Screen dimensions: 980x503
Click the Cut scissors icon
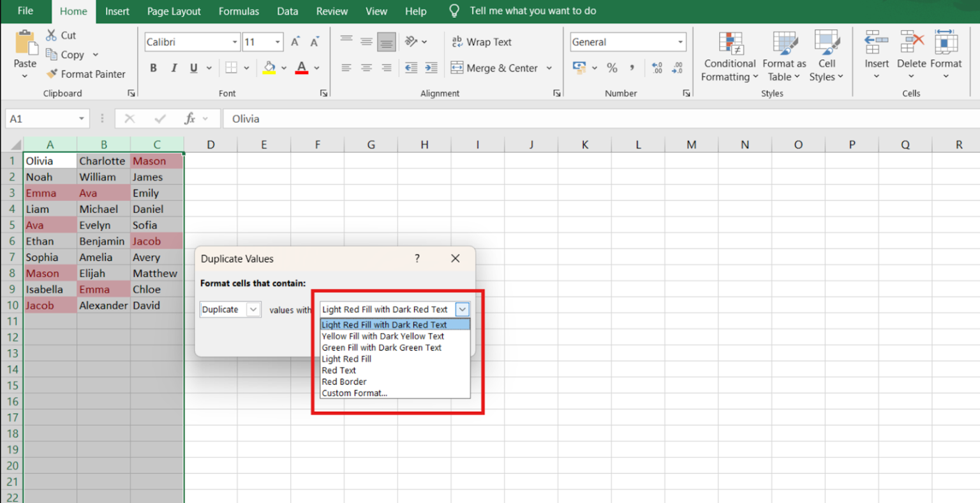coord(52,35)
